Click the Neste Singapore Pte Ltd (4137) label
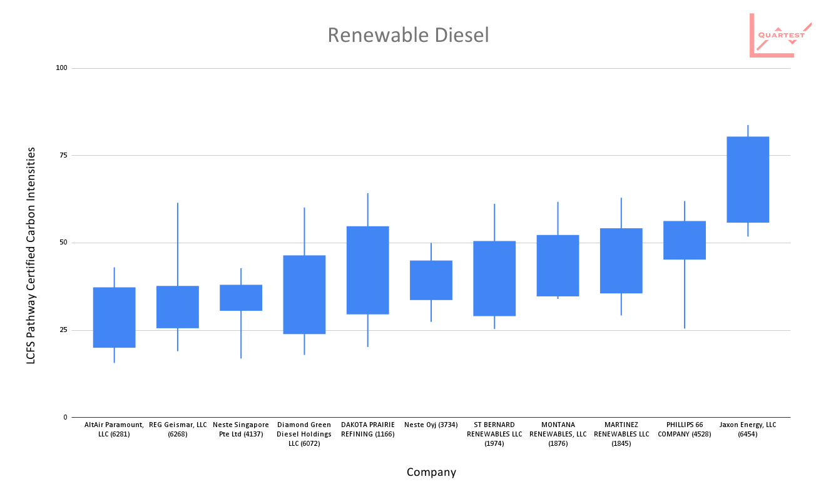816x504 pixels. pos(241,429)
